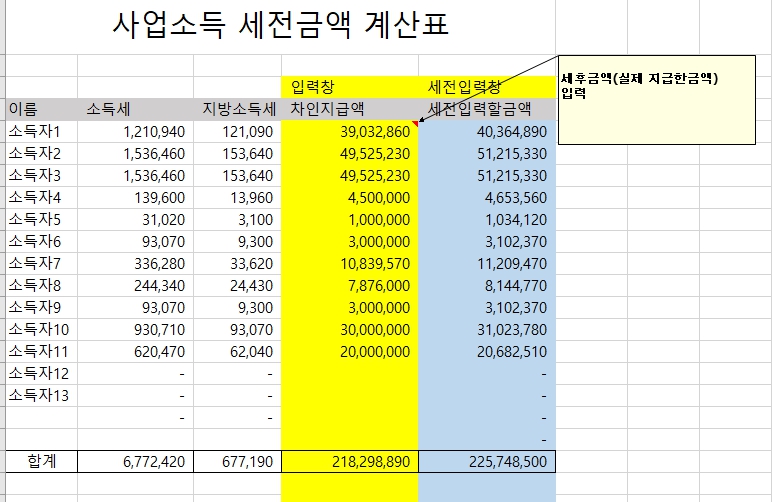Click the yellow '세전입력창' header cell
This screenshot has width=772, height=502.
pyautogui.click(x=487, y=87)
